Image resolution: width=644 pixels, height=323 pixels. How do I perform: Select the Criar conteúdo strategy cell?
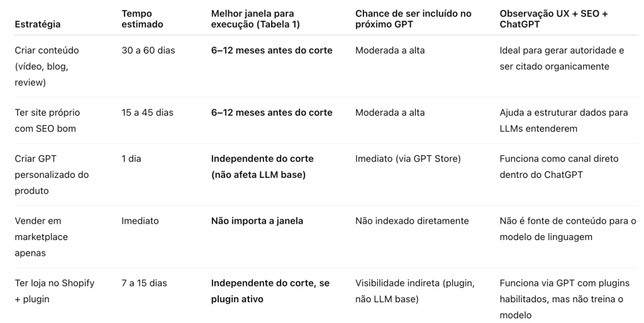pyautogui.click(x=47, y=66)
